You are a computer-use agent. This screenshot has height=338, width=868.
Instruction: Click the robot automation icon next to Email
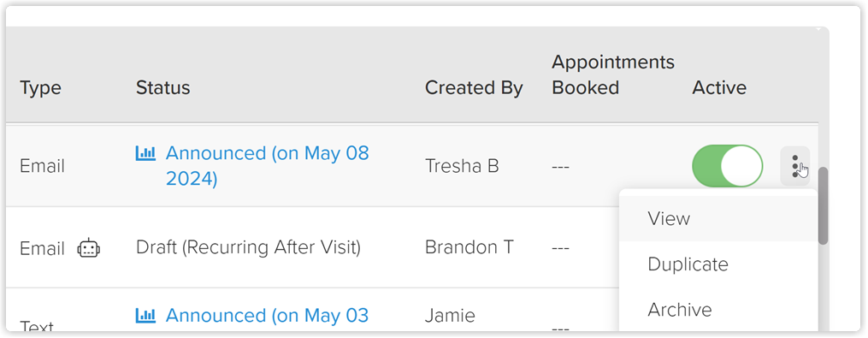point(89,247)
